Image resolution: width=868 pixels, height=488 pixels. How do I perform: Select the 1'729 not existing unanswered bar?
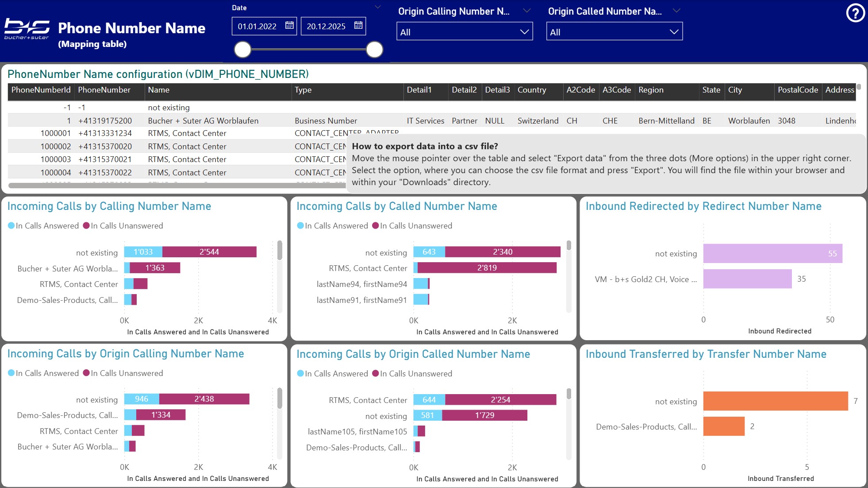(485, 415)
